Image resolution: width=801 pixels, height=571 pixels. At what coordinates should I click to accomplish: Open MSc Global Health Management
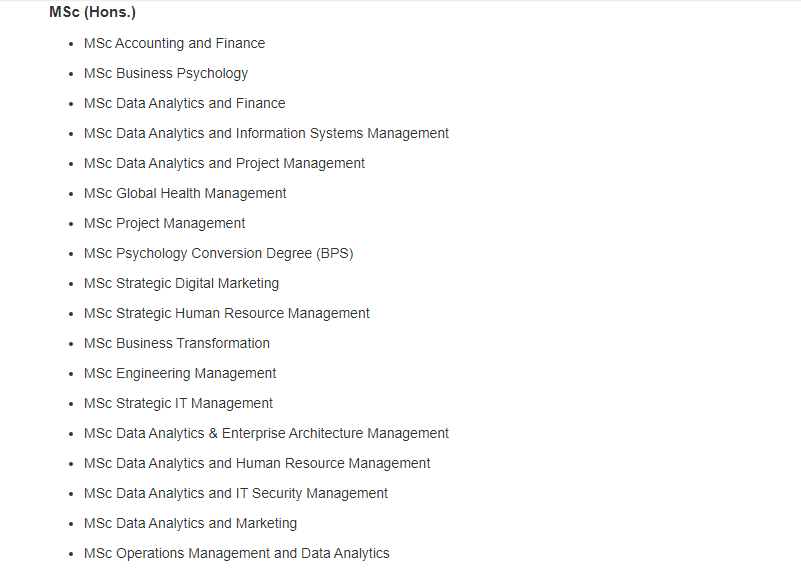coord(185,194)
